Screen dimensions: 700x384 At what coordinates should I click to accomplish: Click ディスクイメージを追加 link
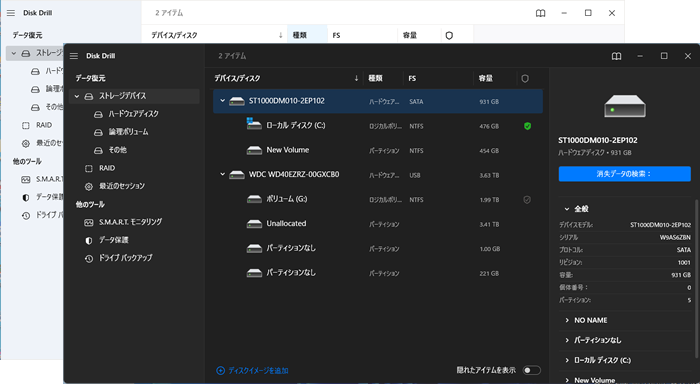tap(258, 371)
